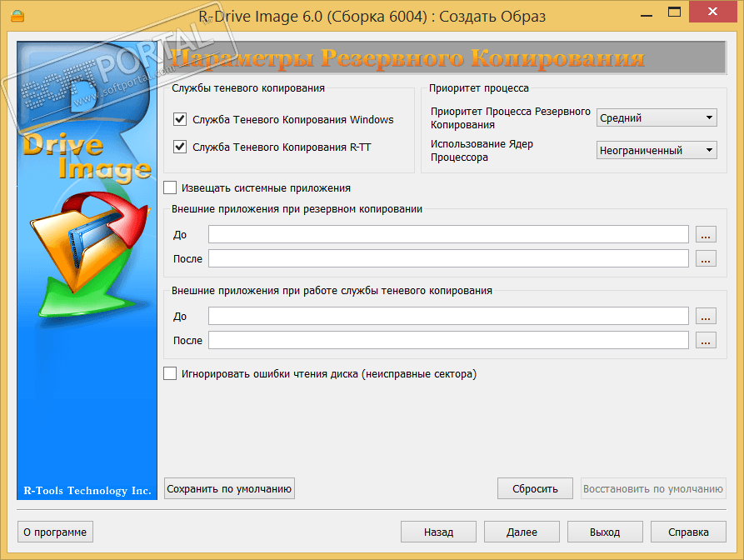The height and width of the screenshot is (560, 744).
Task: Browse for После application under резервном копировании
Action: pyautogui.click(x=706, y=258)
